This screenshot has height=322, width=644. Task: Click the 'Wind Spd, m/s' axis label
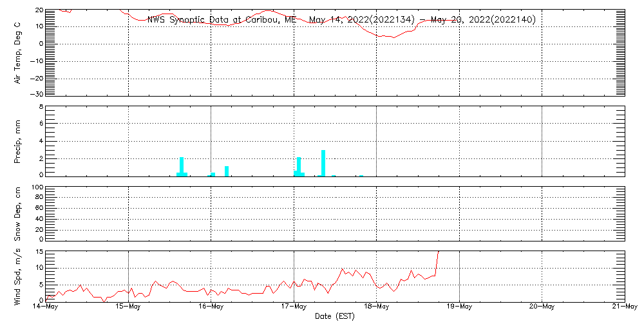[x=17, y=276]
